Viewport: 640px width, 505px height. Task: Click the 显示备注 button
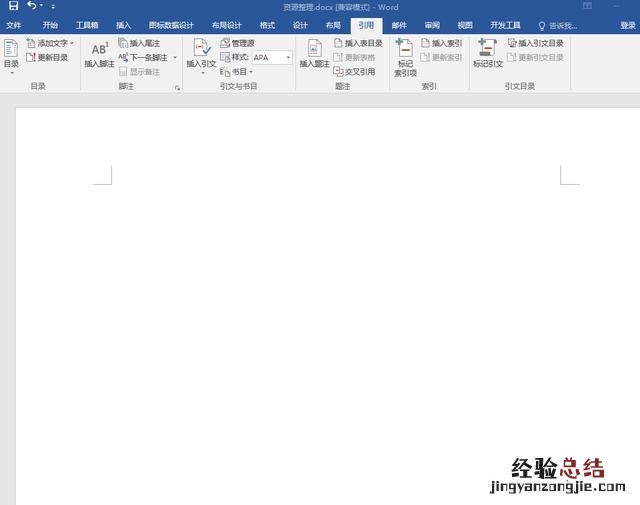tap(139, 72)
